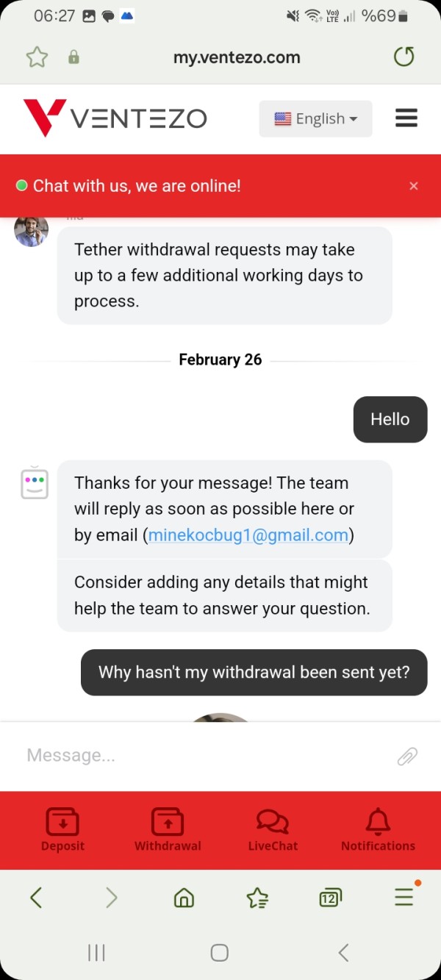Viewport: 441px width, 980px height.
Task: Open the Withdrawal page
Action: point(168,830)
